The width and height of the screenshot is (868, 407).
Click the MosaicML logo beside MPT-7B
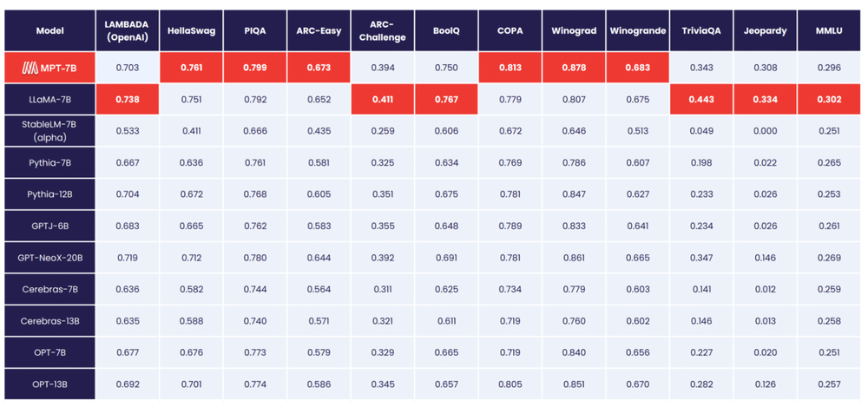30,68
